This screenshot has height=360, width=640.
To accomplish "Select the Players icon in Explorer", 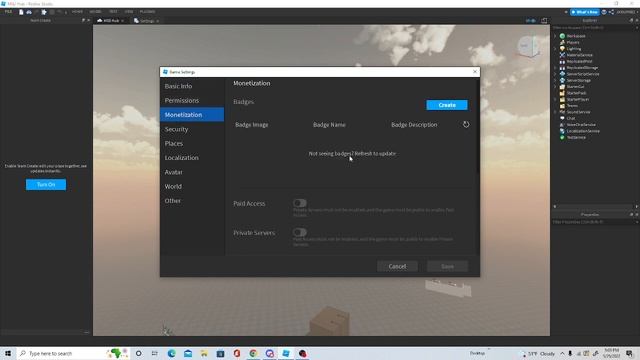I will (x=562, y=42).
